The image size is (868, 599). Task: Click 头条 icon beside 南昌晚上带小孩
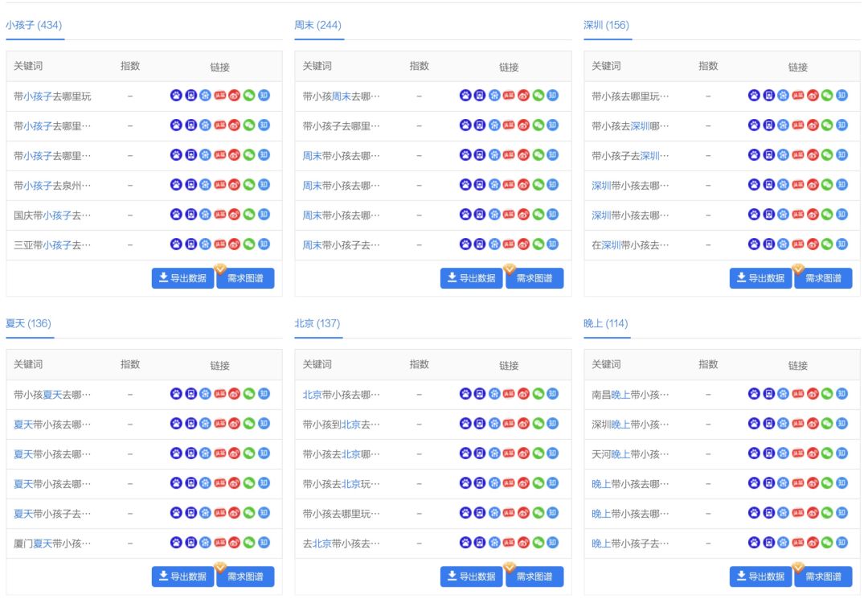796,394
